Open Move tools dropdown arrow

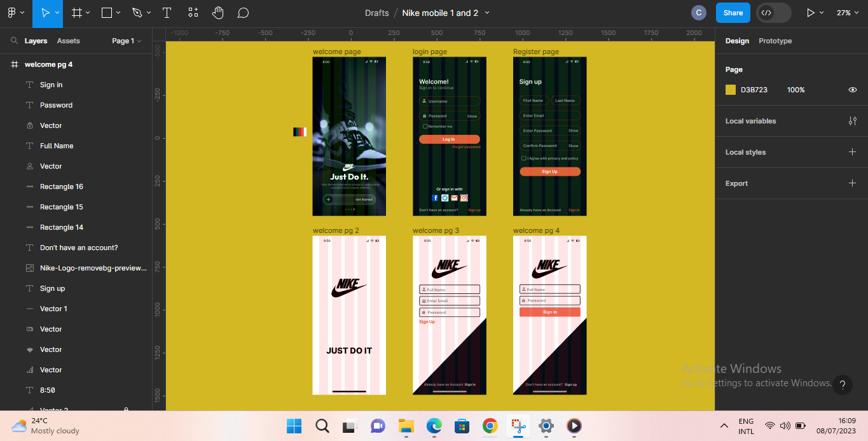57,13
